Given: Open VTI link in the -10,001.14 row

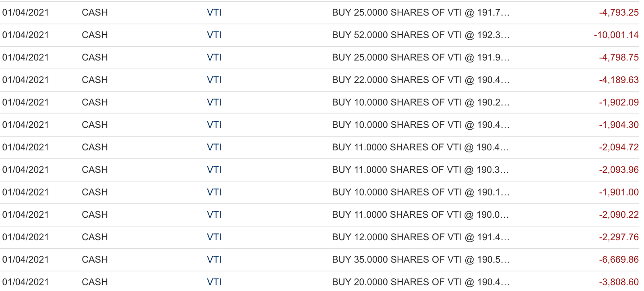Looking at the screenshot, I should tap(214, 35).
